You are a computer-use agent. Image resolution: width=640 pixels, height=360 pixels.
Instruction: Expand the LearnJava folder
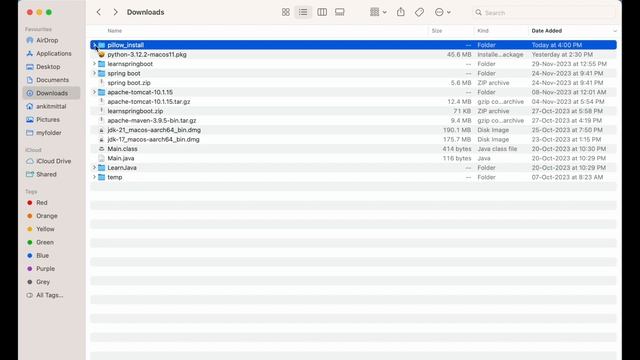pyautogui.click(x=94, y=167)
